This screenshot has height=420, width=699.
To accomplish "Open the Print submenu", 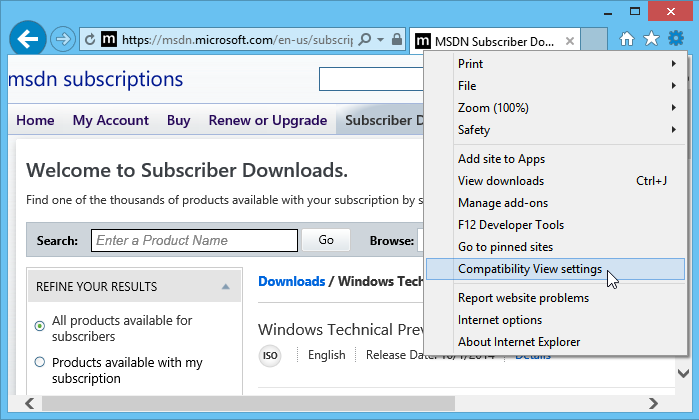I will (x=555, y=64).
